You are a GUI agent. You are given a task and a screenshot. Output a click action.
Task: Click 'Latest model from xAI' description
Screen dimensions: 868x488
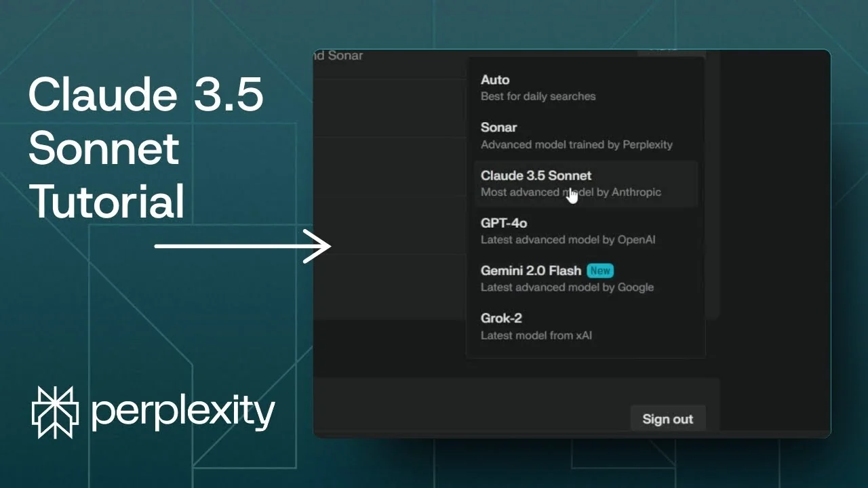click(536, 335)
